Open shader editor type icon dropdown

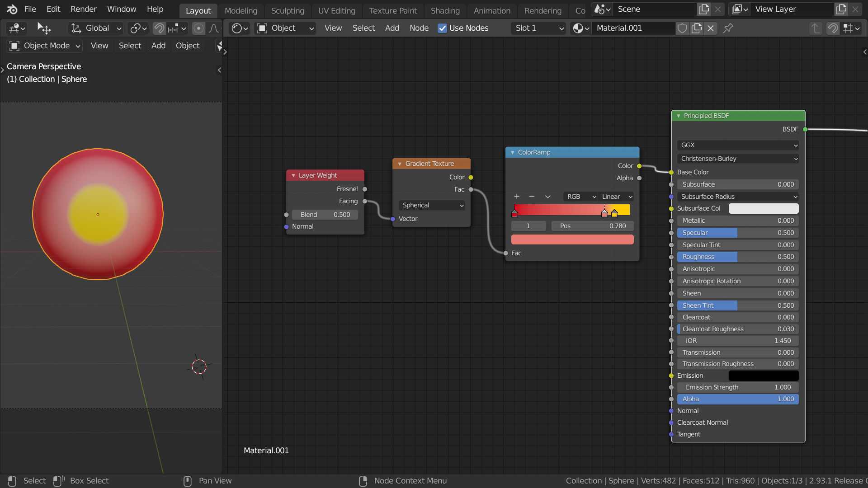[x=240, y=28]
